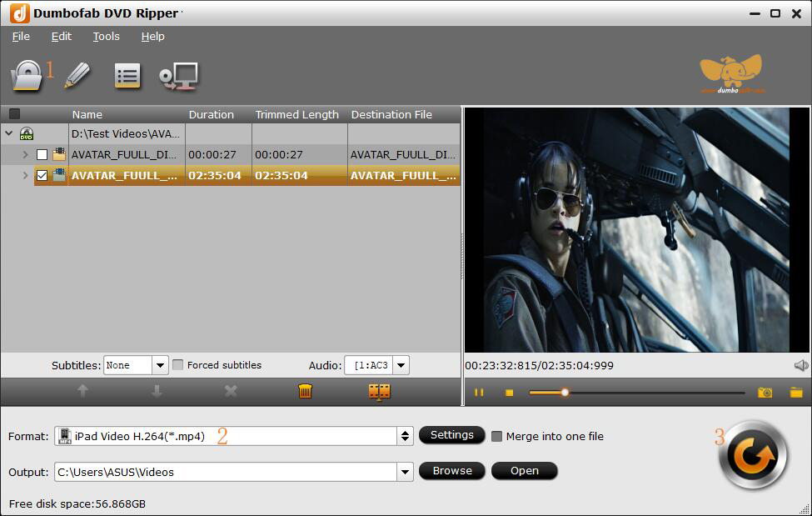Image resolution: width=812 pixels, height=516 pixels.
Task: Open the edit video pencil tool
Action: pos(77,76)
